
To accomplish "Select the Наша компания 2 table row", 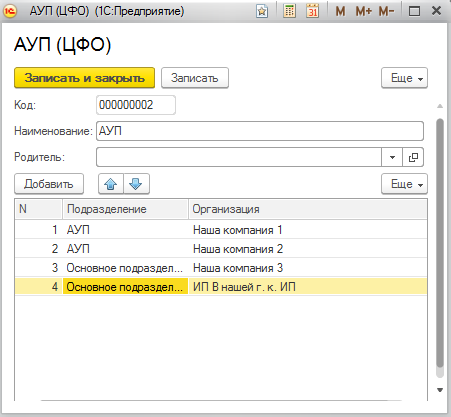I will [221, 249].
